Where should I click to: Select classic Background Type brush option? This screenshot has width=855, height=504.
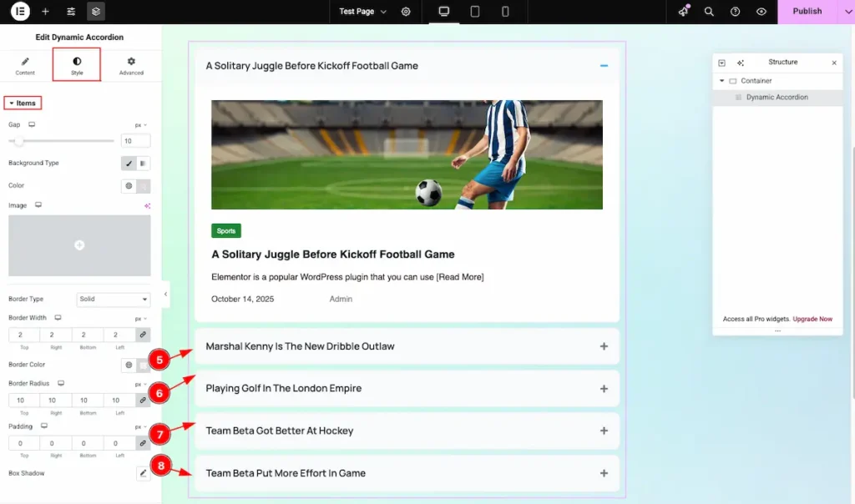point(129,164)
